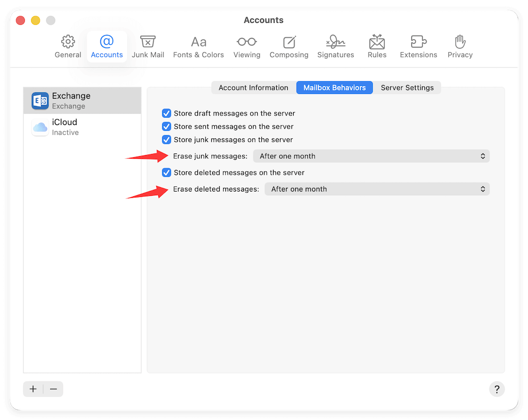Open the Extensions puzzle piece icon
Image resolution: width=528 pixels, height=420 pixels.
point(418,46)
